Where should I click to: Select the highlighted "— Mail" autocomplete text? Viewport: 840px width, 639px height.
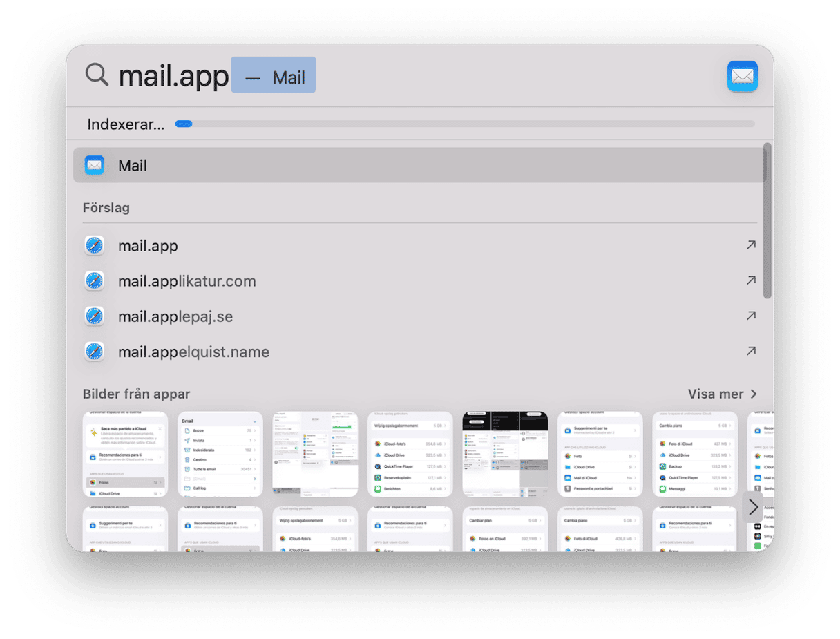(274, 75)
